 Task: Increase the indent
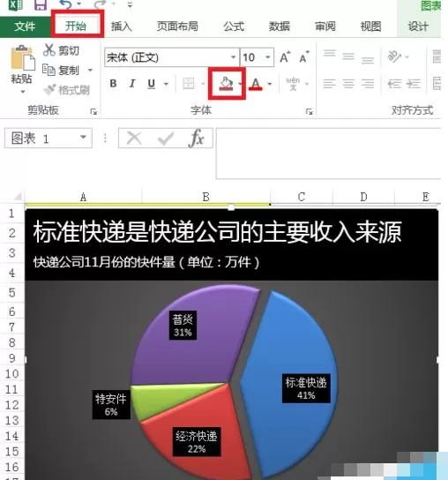[414, 84]
